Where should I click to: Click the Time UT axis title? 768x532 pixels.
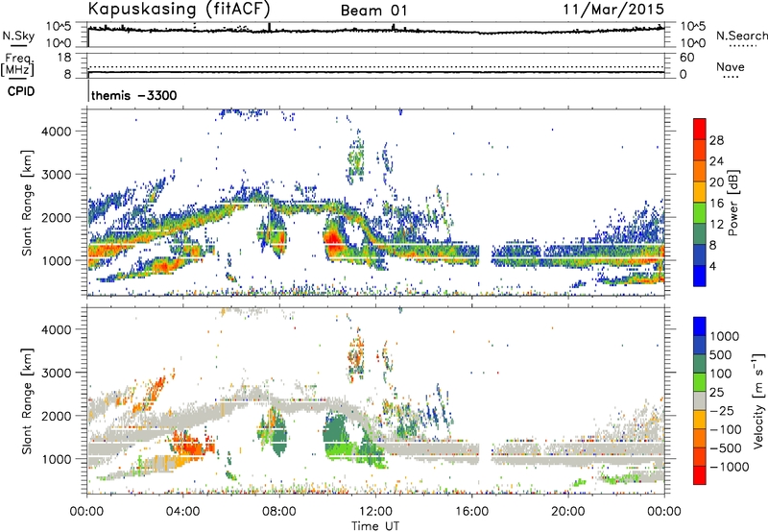(375, 526)
